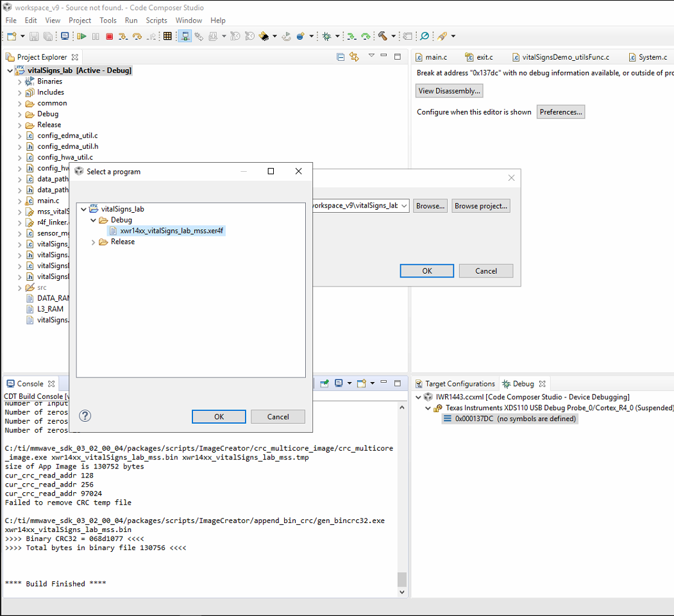674x616 pixels.
Task: Switch to the exit.c editor tab
Action: coord(484,56)
